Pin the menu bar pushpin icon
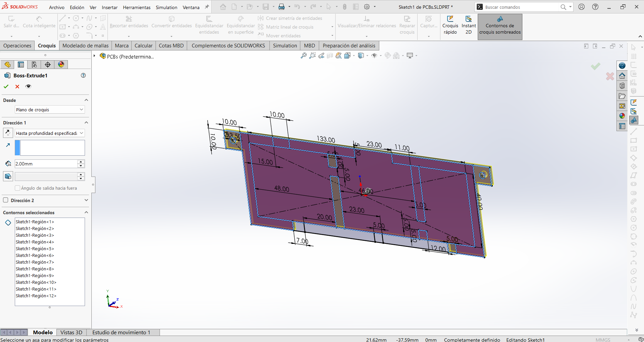The width and height of the screenshot is (644, 342). tap(207, 7)
